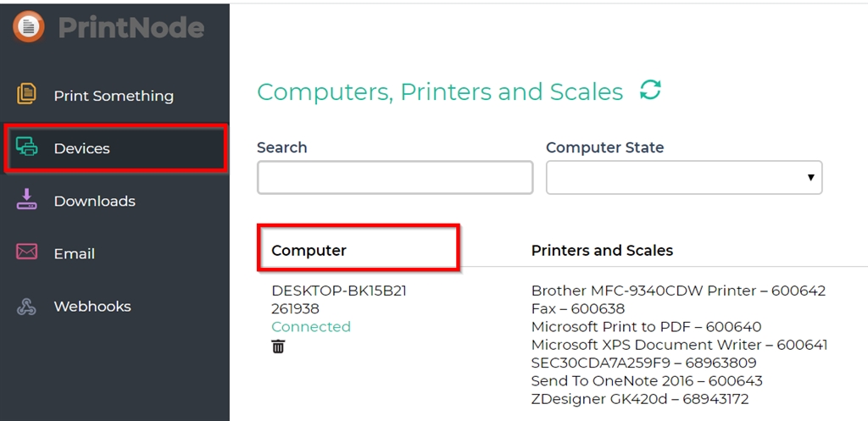Click the Downloads arrow icon
This screenshot has height=421, width=868.
pyautogui.click(x=26, y=199)
